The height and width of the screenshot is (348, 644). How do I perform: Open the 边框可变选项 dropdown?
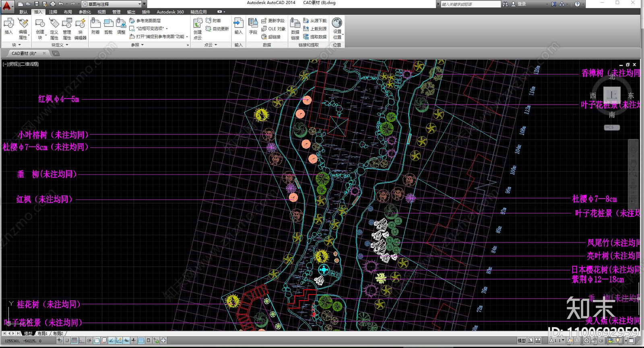tap(167, 29)
